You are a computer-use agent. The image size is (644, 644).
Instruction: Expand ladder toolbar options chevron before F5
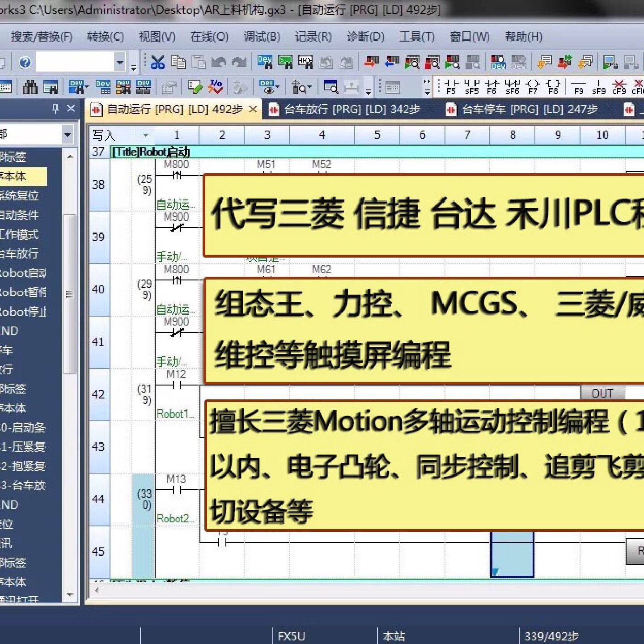tap(427, 87)
